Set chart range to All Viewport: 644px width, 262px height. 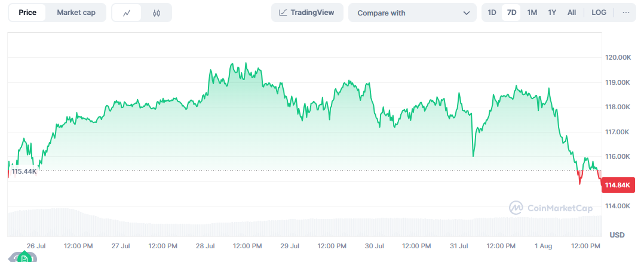572,13
